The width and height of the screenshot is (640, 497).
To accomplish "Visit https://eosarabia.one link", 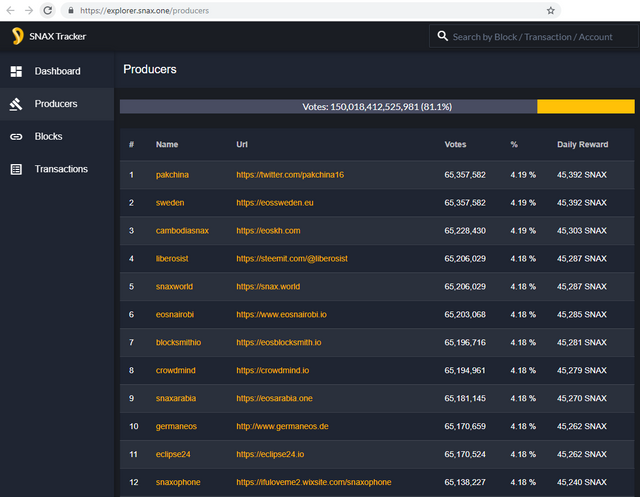I will click(274, 399).
